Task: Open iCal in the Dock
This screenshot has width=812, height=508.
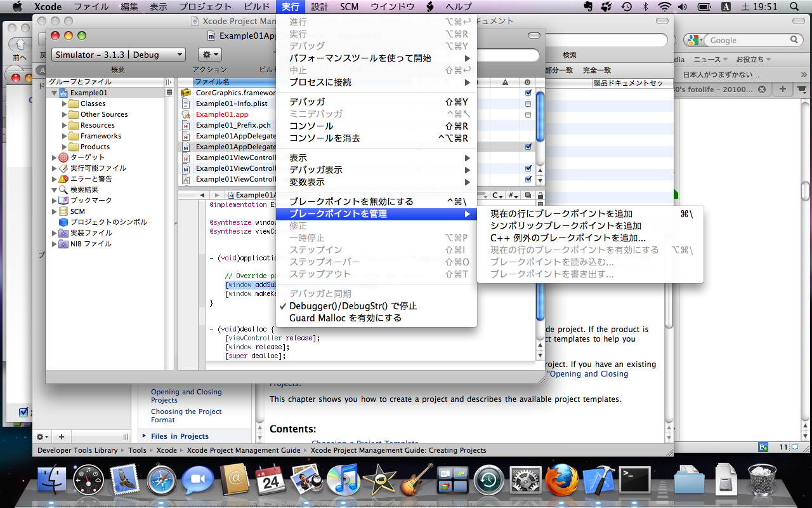Action: tap(270, 481)
